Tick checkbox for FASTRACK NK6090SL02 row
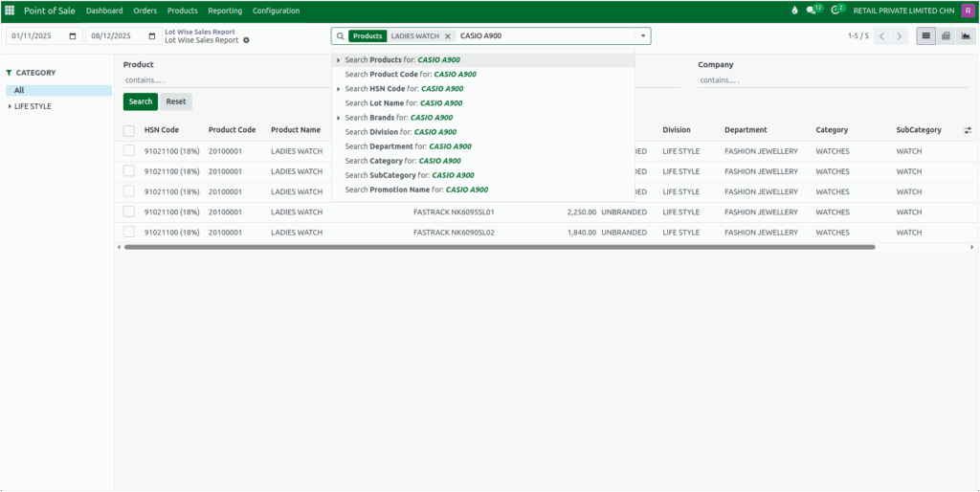The width and height of the screenshot is (980, 492). pyautogui.click(x=129, y=232)
